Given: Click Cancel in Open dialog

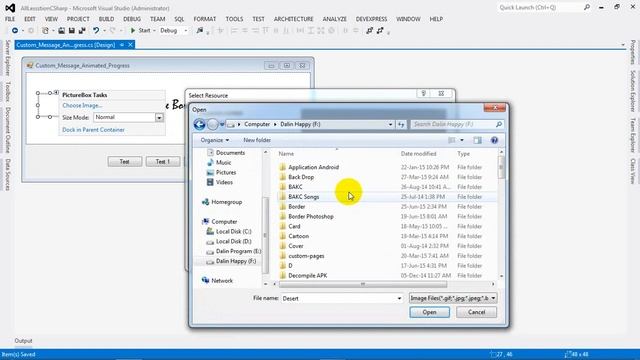Looking at the screenshot, I should (476, 312).
